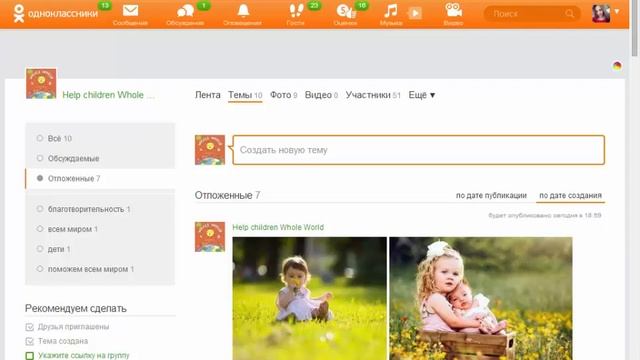640x360 pixels.
Task: Click the search input field
Action: 532,14
